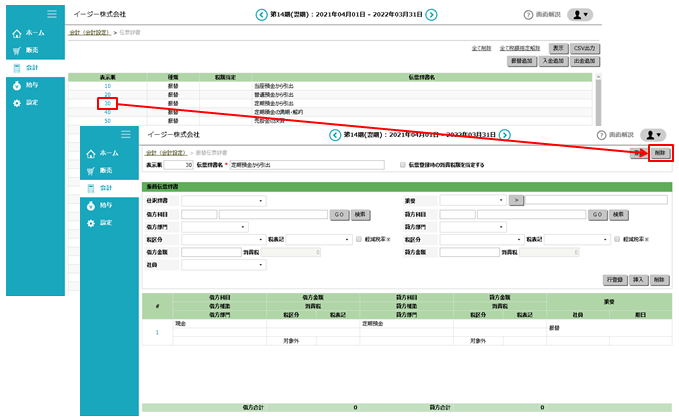Tick the 軽減税率 checkbox on the 借方 side

pos(359,240)
